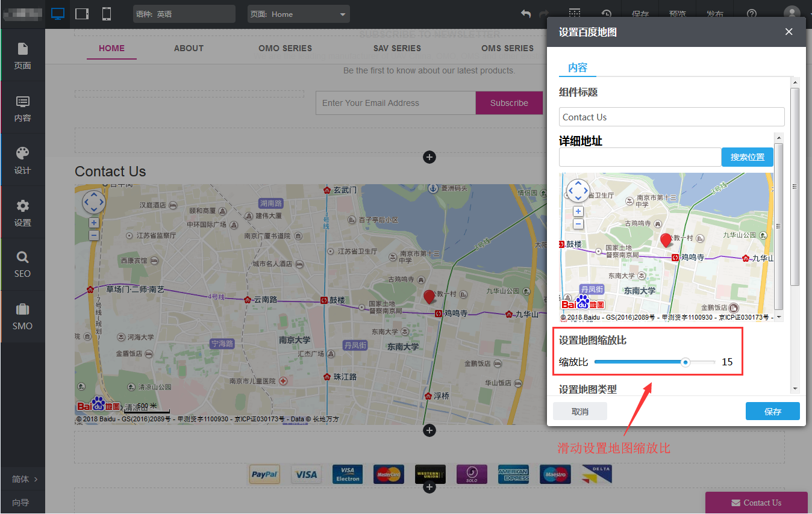Image resolution: width=812 pixels, height=514 pixels.
Task: Click the plus icon above Contact Us
Action: (x=429, y=158)
